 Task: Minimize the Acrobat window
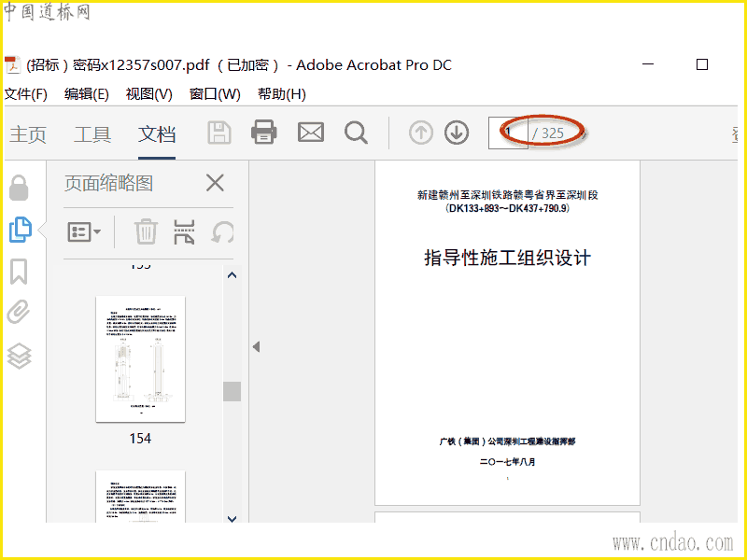tap(648, 63)
